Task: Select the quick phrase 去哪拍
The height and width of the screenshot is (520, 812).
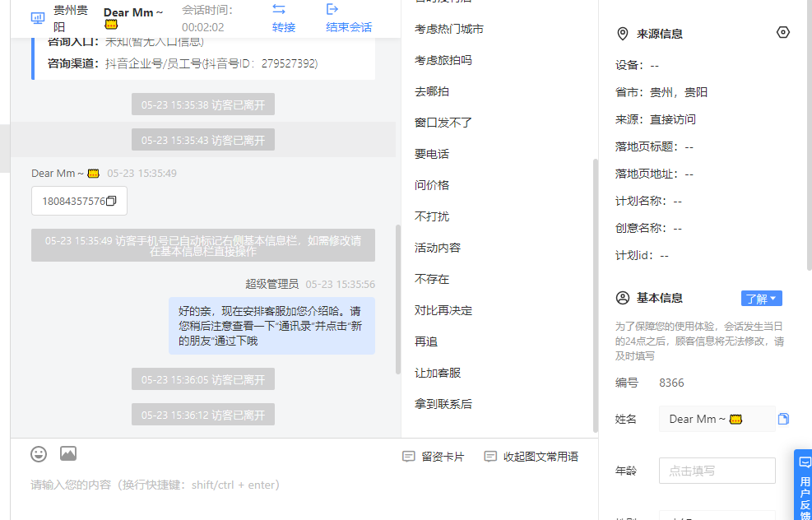Action: click(432, 91)
